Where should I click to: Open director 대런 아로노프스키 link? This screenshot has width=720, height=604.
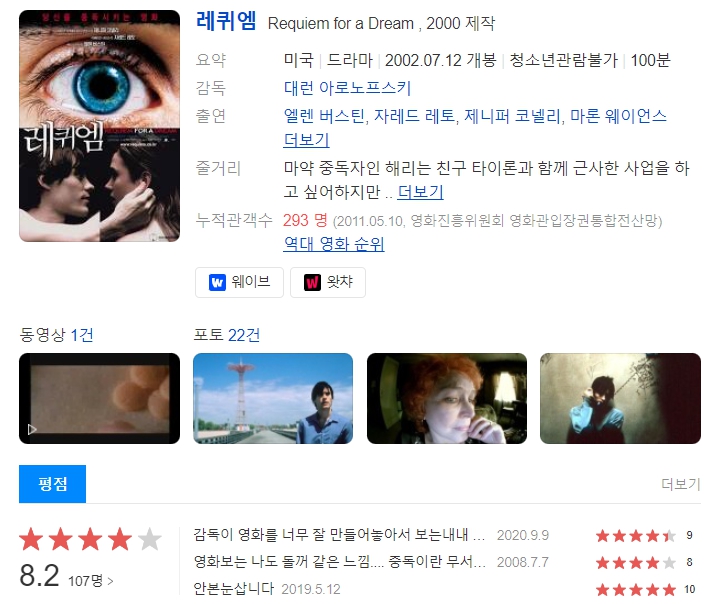point(347,88)
